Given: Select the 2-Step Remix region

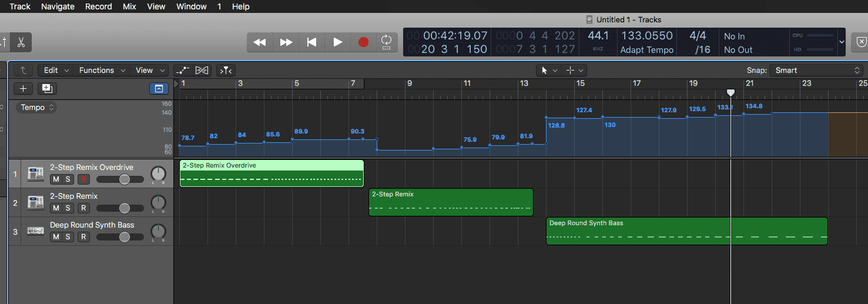Looking at the screenshot, I should (451, 202).
